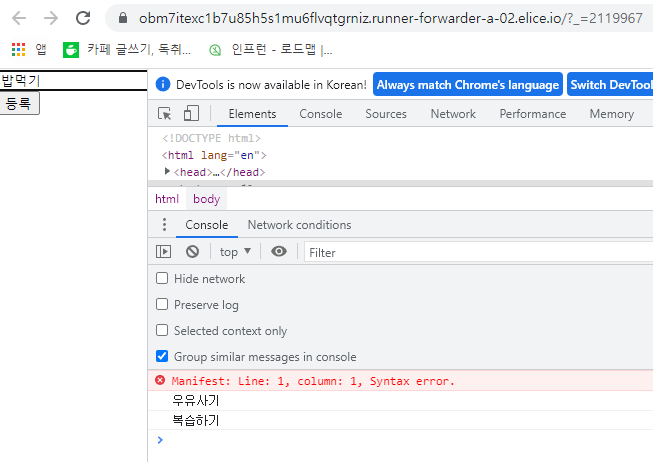Image resolution: width=653 pixels, height=462 pixels.
Task: Clear the console with the ban icon
Action: click(x=192, y=252)
